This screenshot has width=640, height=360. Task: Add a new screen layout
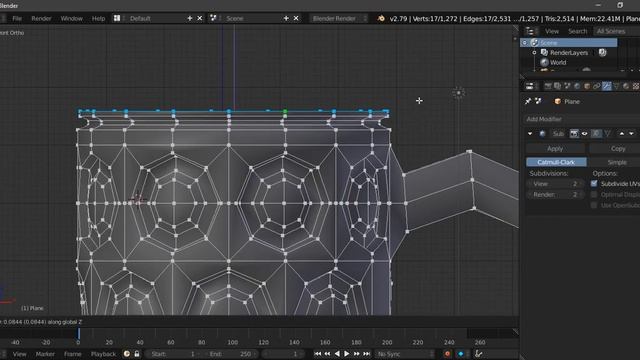[190, 18]
